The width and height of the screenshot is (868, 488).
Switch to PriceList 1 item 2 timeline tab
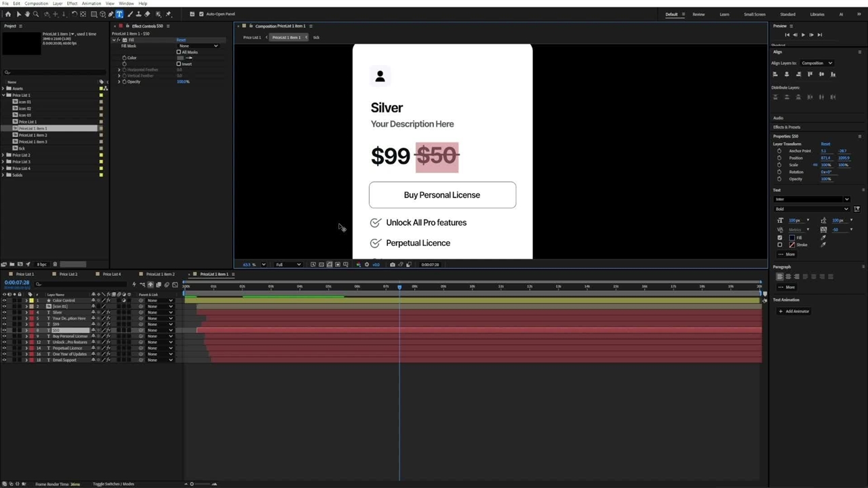click(160, 274)
